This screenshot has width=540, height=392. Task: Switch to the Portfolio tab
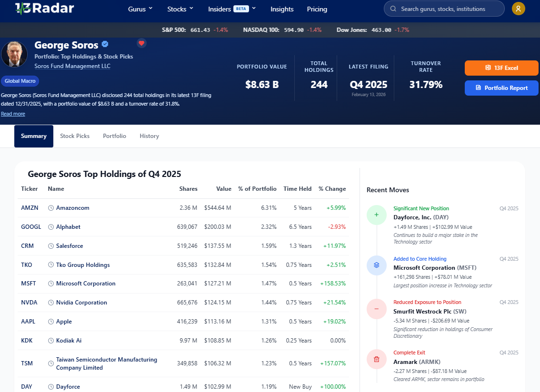tap(114, 136)
